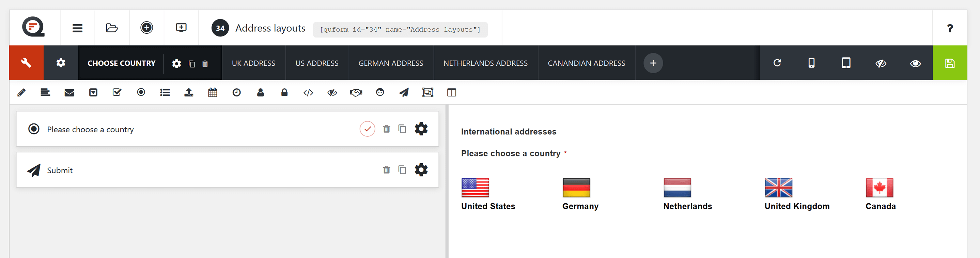Click the Quform logo icon
Screen dimensions: 980x258
point(33,27)
